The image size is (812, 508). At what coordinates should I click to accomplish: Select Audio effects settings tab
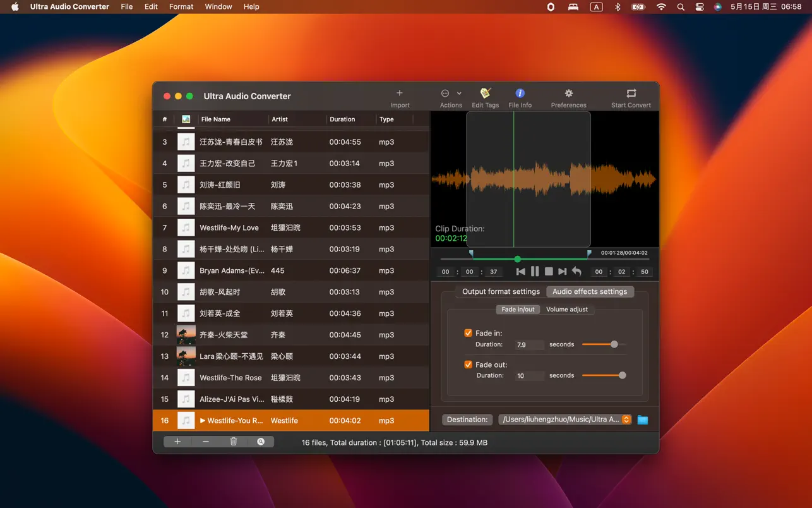[x=590, y=291]
